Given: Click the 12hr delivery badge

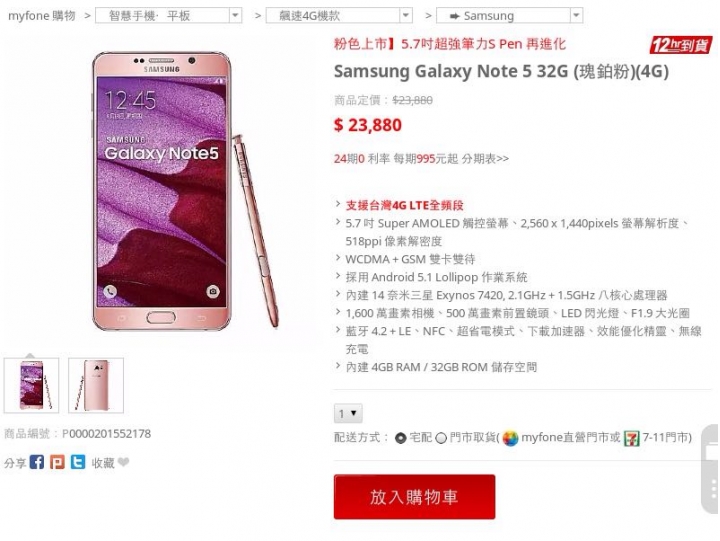Looking at the screenshot, I should 680,45.
